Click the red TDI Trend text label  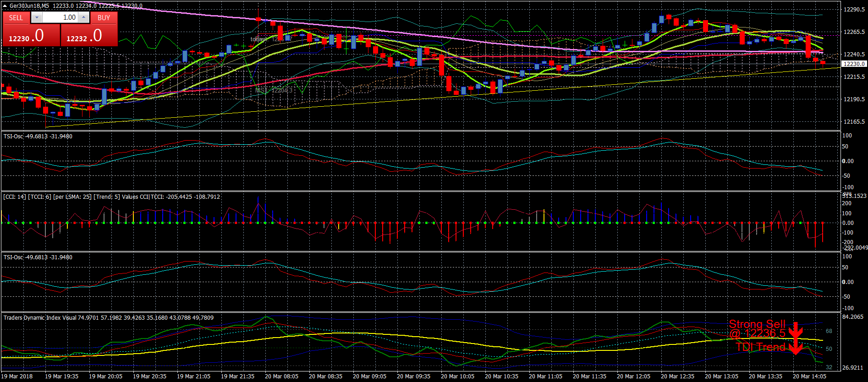pyautogui.click(x=761, y=347)
